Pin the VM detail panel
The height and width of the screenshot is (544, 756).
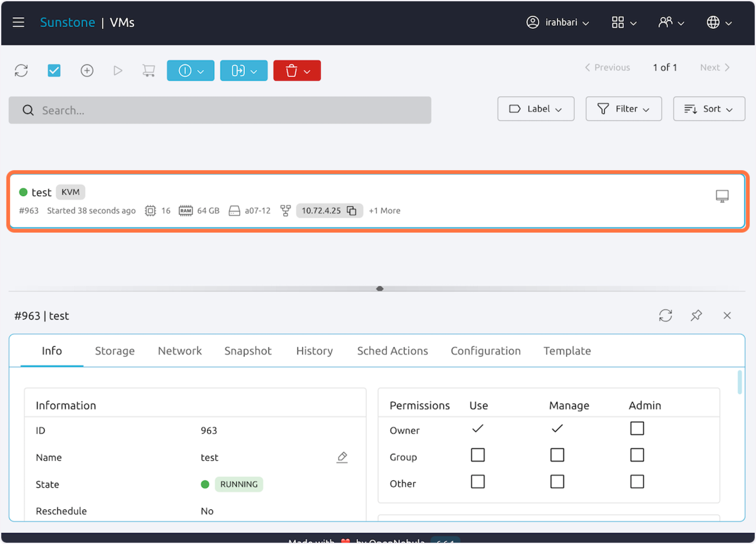pos(696,316)
